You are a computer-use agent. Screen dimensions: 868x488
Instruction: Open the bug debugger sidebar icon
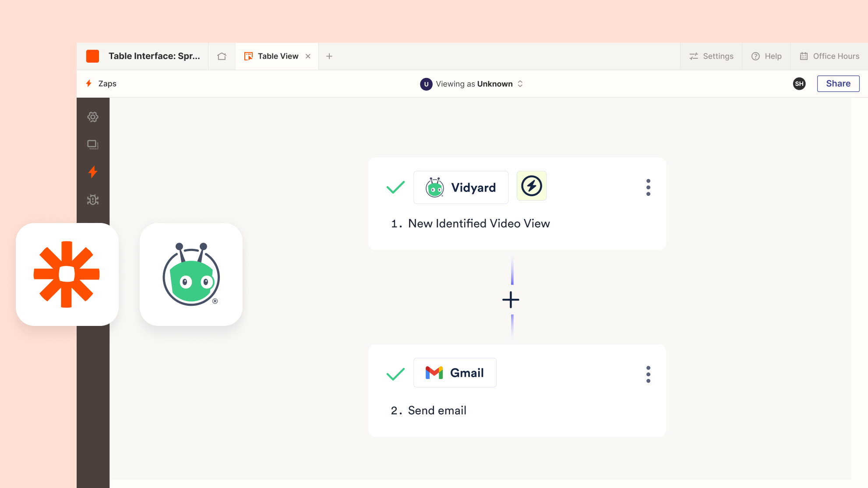coord(93,200)
